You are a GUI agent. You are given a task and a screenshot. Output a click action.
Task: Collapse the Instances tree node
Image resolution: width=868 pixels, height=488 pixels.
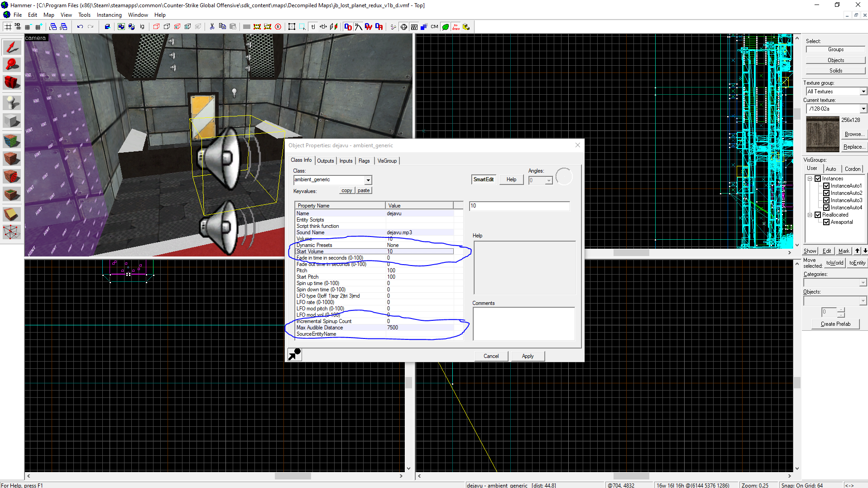coord(810,179)
